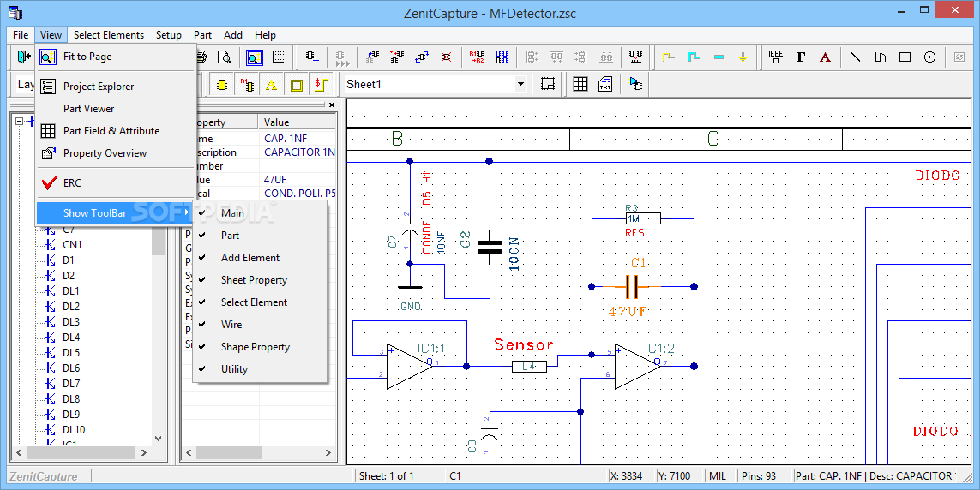
Task: Toggle the Add Element toolbar visibility
Action: tap(260, 258)
